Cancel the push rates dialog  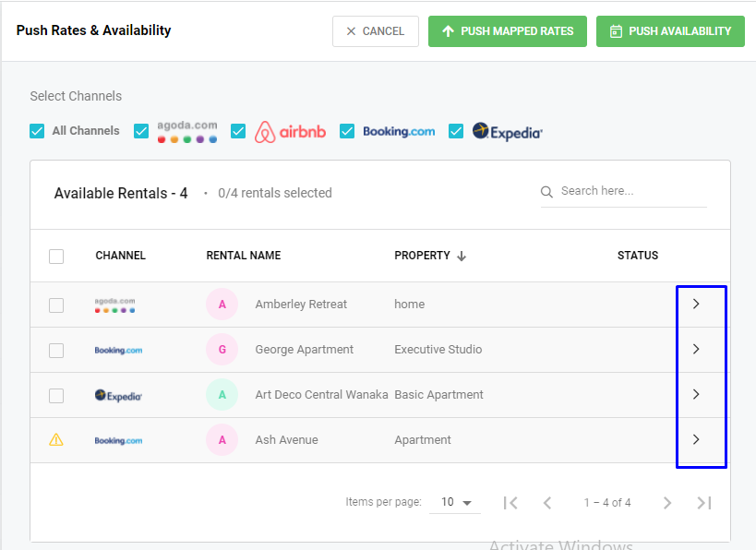[376, 31]
